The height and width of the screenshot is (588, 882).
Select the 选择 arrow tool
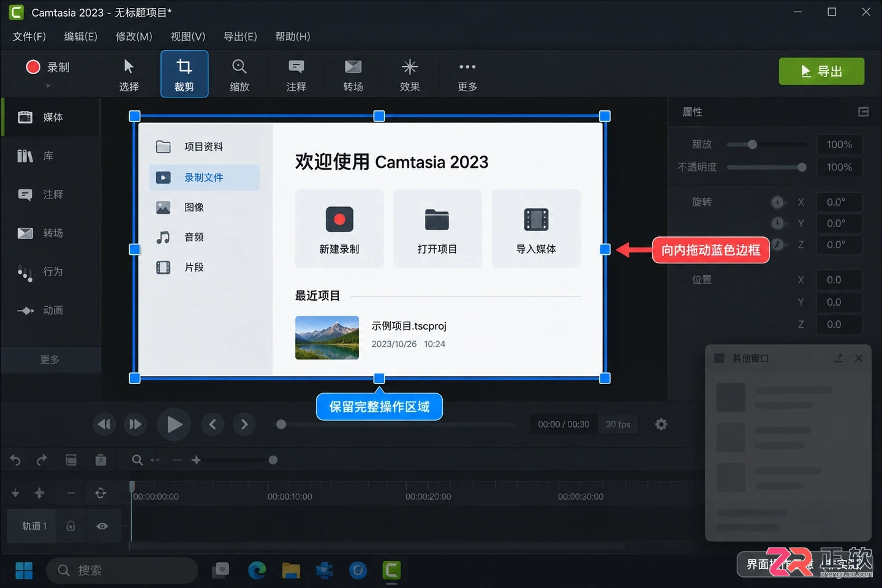[129, 75]
